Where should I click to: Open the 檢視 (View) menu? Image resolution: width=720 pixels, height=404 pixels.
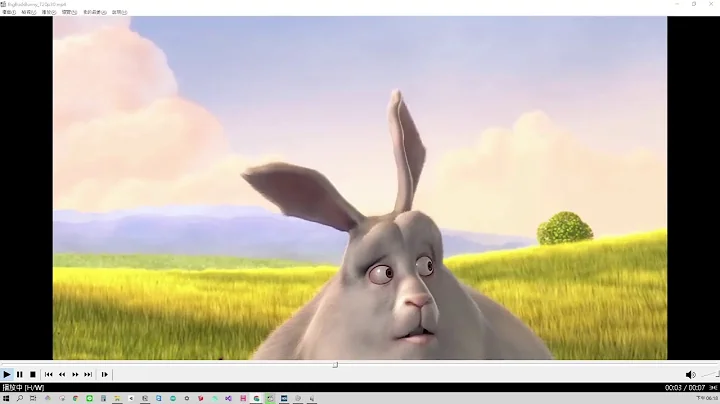pos(28,12)
